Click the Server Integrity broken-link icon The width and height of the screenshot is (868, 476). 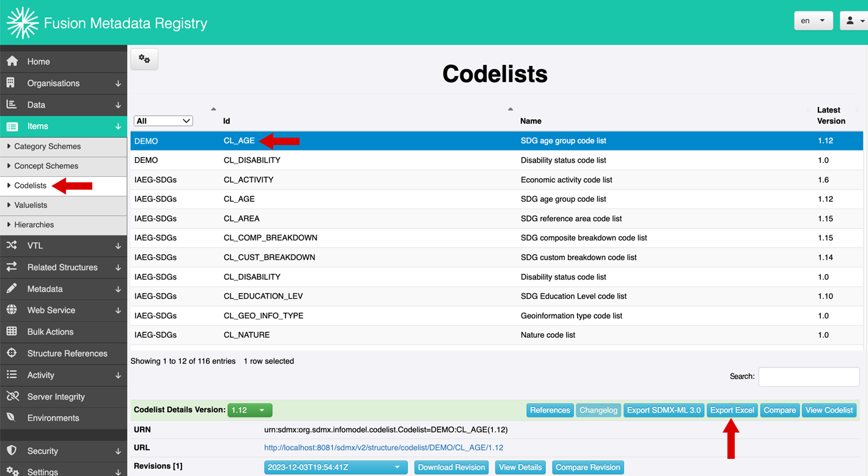pyautogui.click(x=12, y=396)
